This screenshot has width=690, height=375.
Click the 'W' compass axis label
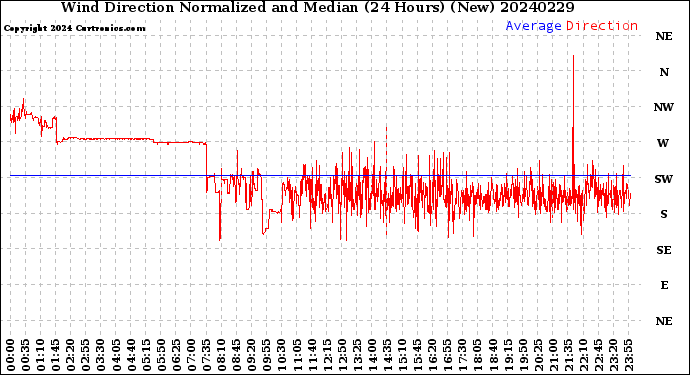pyautogui.click(x=663, y=143)
